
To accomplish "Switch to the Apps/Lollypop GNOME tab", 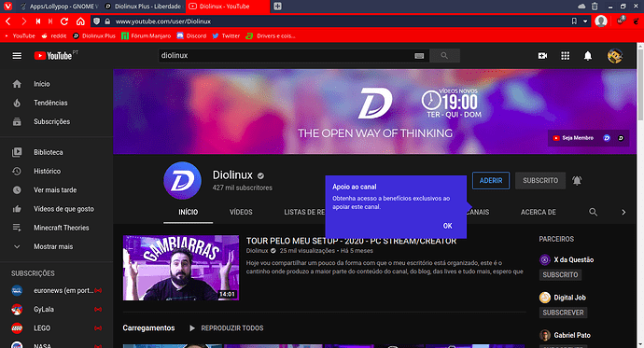I will (59, 7).
